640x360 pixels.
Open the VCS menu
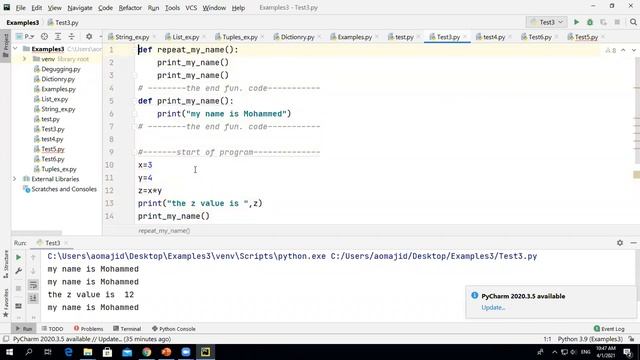coord(191,8)
